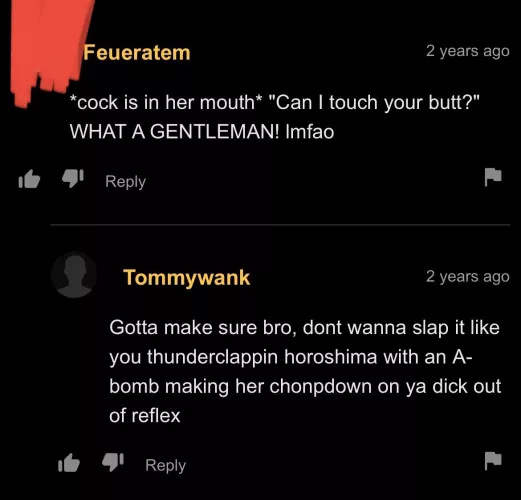This screenshot has width=521, height=500.
Task: Open Tommywank's default silhouette avatar
Action: (74, 275)
